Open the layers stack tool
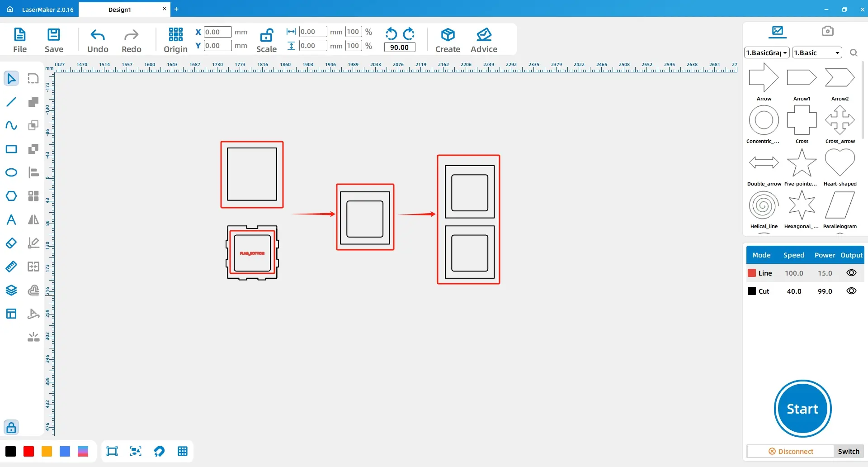868x467 pixels. [11, 290]
